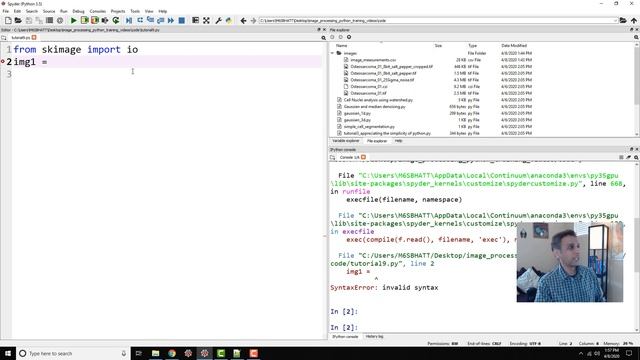Open the Run menu

coord(64,11)
